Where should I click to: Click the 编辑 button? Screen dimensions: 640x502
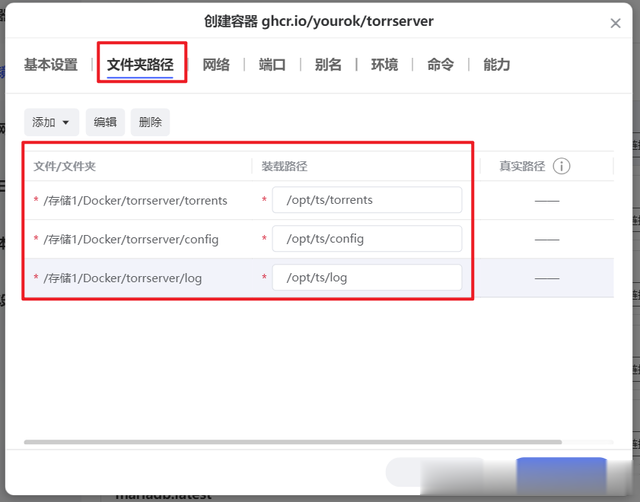[105, 122]
